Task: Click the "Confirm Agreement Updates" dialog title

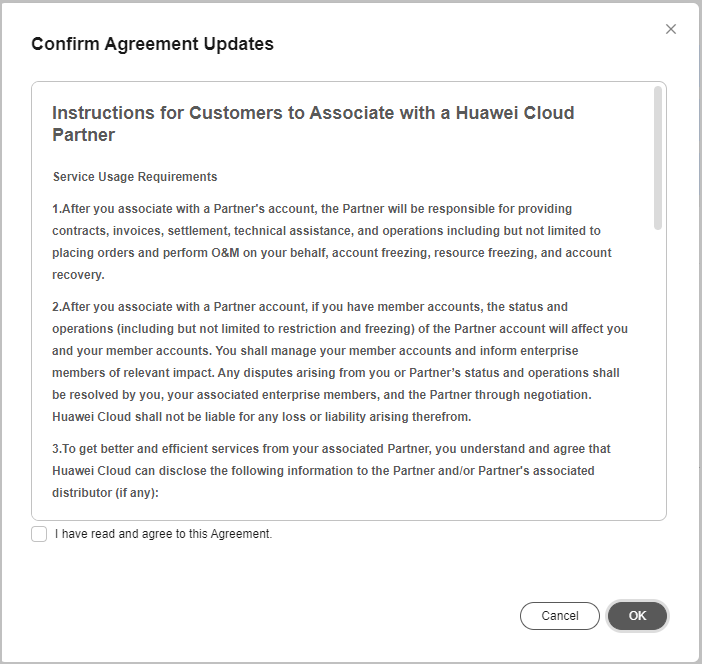Action: tap(152, 44)
